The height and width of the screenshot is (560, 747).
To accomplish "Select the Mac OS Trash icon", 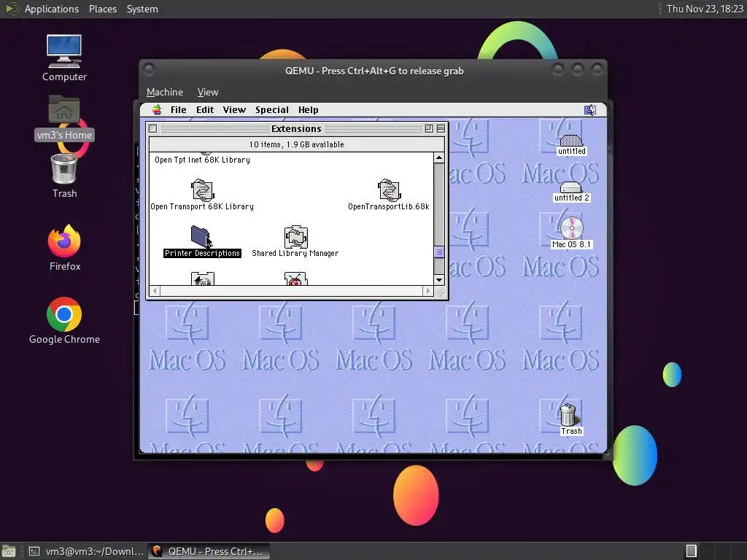I will click(568, 414).
